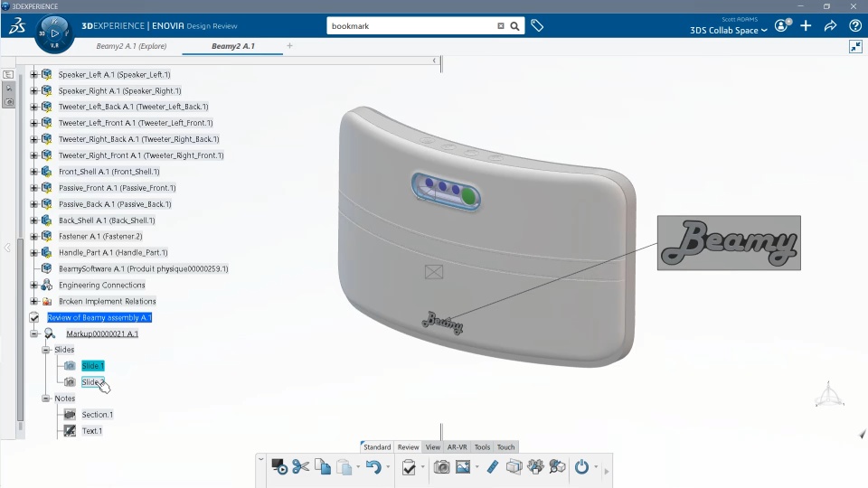Click the robot axis triad in the viewport

(x=829, y=394)
